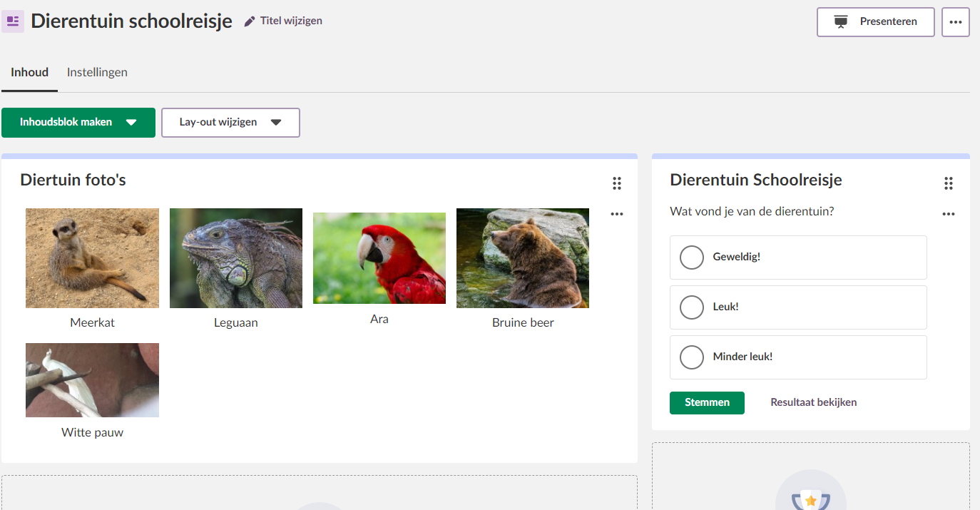This screenshot has height=510, width=980.
Task: Select the Leuk! radio option
Action: pos(692,307)
